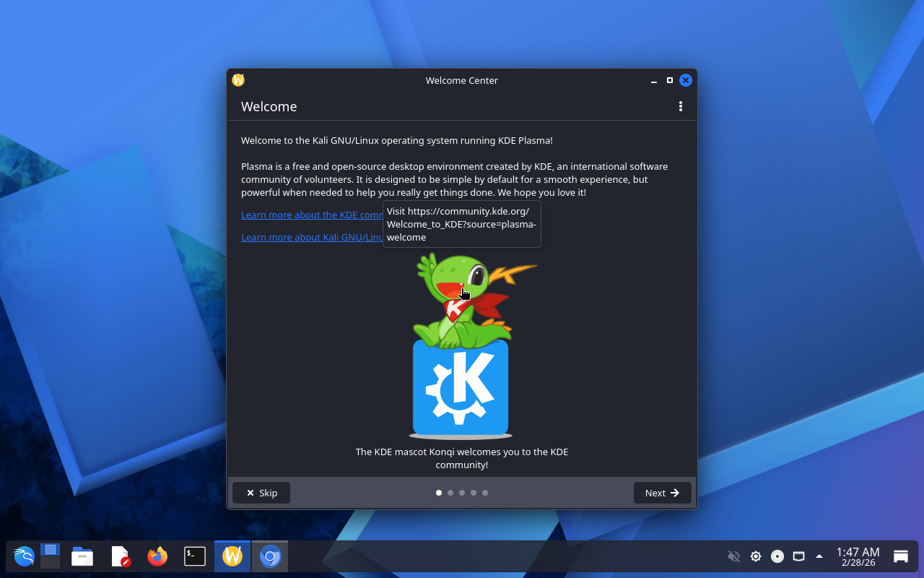
Task: Click the Skip button
Action: [261, 493]
